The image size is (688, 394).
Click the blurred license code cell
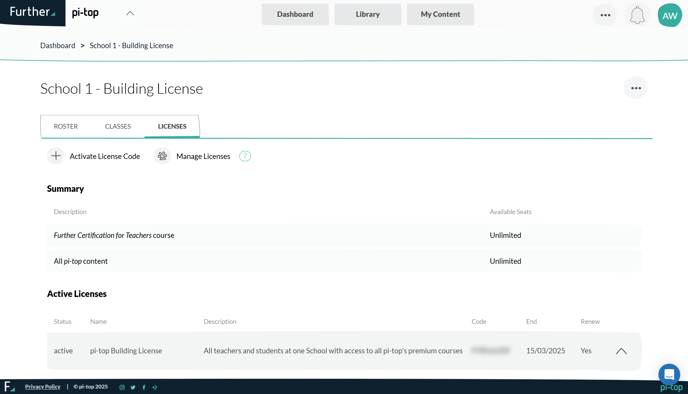(x=491, y=350)
